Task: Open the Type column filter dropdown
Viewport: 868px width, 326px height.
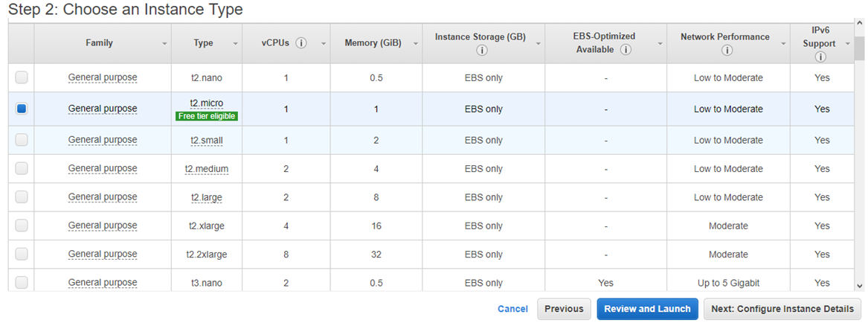Action: coord(235,44)
